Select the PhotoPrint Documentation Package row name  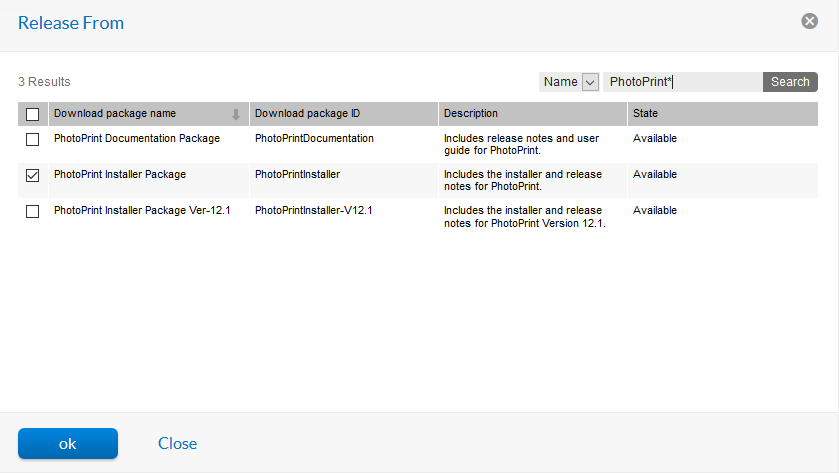[137, 139]
